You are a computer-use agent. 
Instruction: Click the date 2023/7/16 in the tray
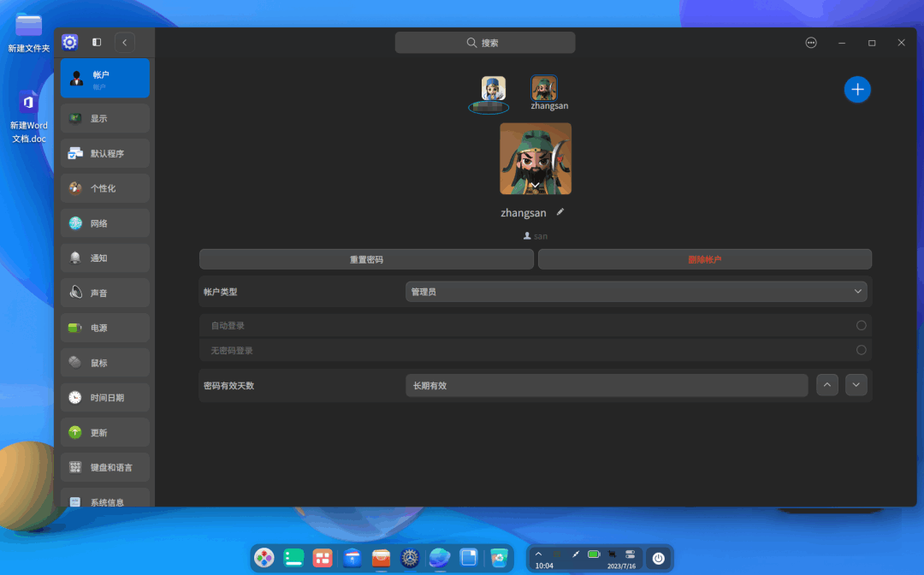point(621,566)
